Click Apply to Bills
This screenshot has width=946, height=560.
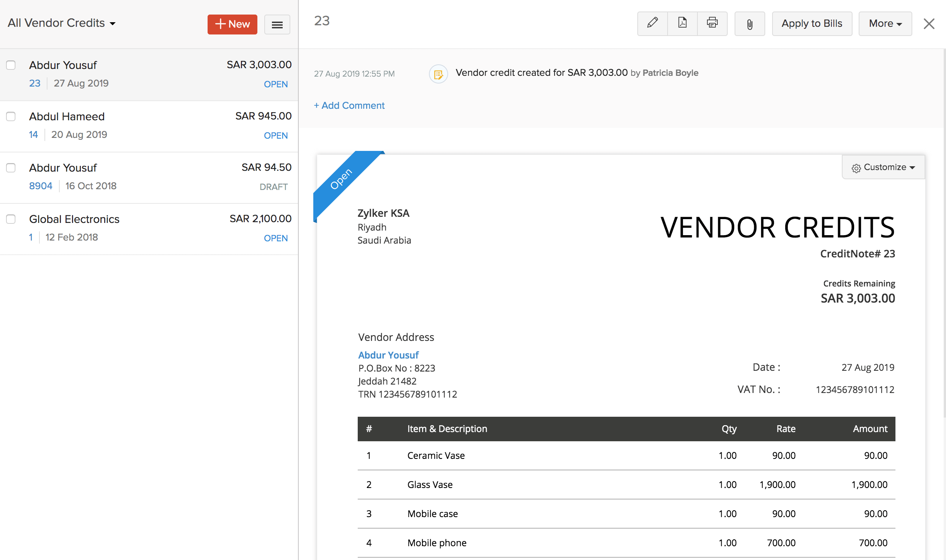click(812, 23)
